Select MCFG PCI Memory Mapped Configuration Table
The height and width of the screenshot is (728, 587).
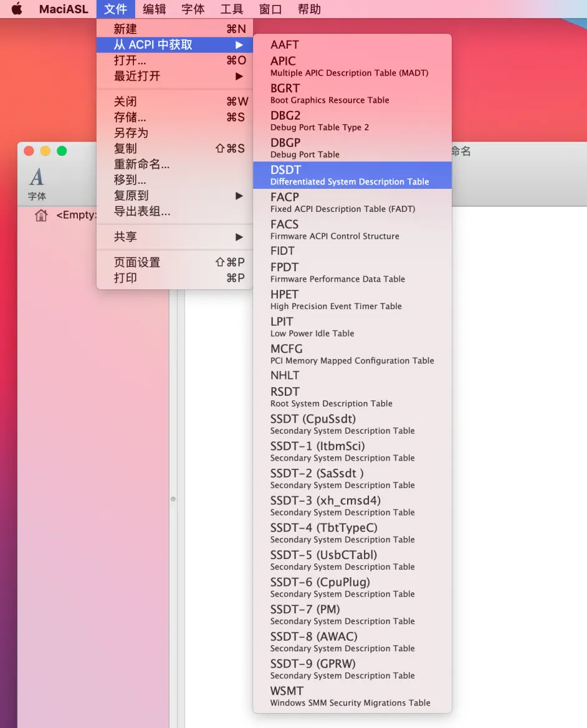point(352,354)
